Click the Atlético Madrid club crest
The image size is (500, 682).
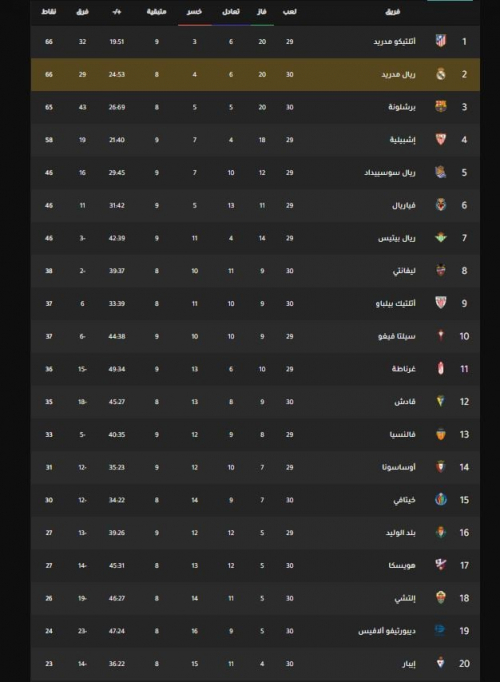[x=441, y=41]
